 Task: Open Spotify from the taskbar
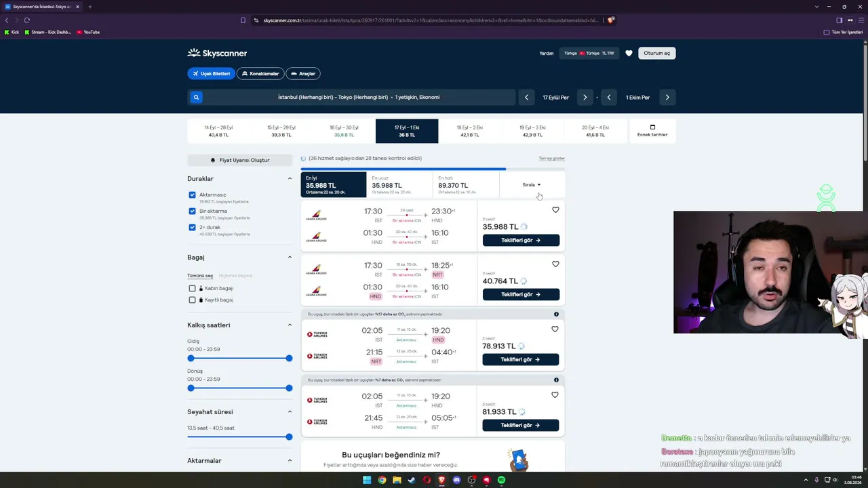[501, 480]
